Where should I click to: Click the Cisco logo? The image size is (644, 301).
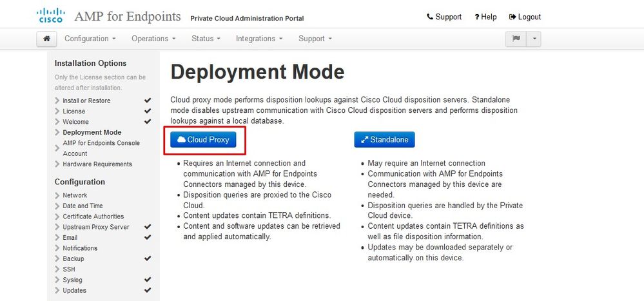click(50, 15)
